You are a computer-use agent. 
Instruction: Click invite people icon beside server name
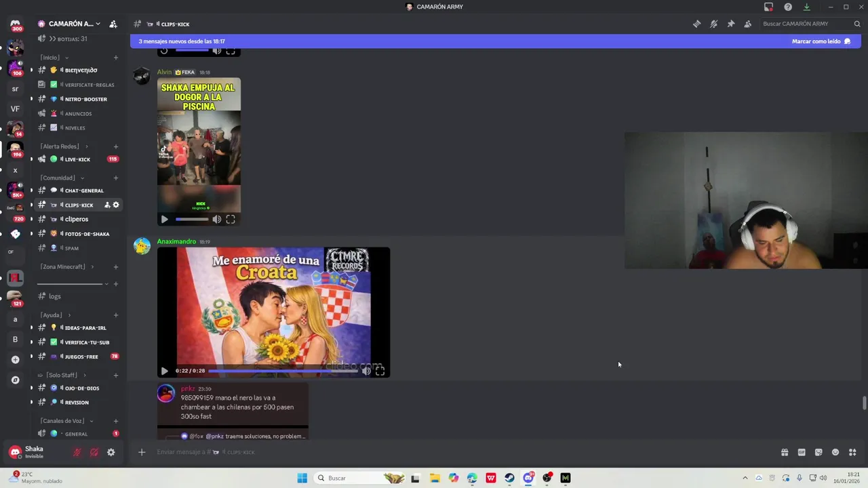point(113,24)
